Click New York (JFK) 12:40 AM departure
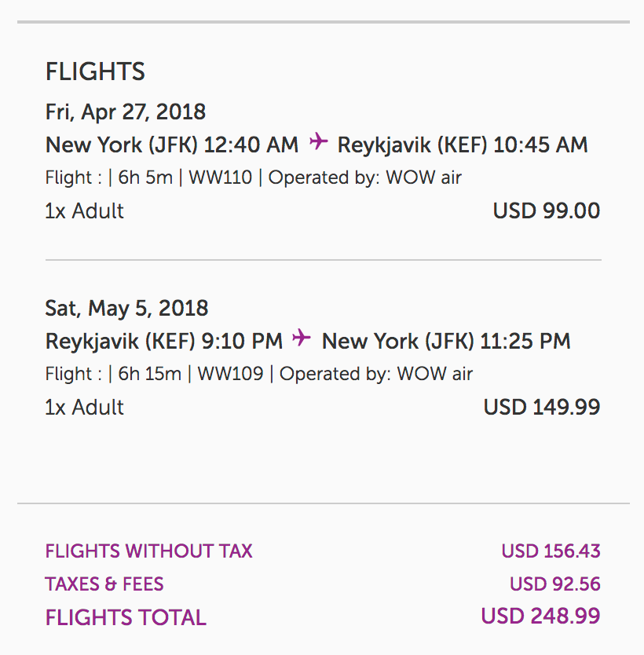The image size is (644, 655). coord(172,145)
